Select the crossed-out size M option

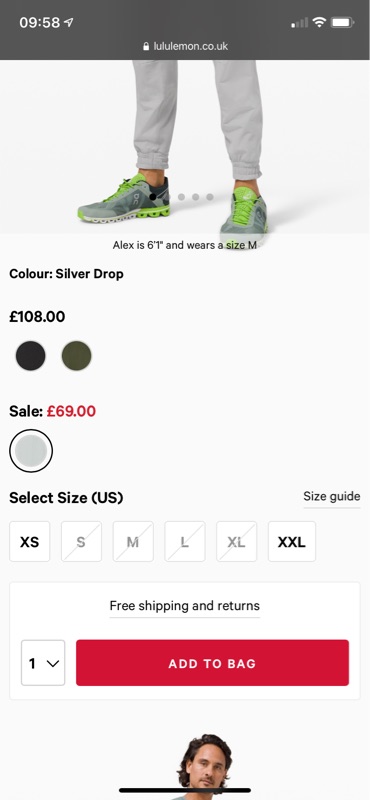[133, 541]
